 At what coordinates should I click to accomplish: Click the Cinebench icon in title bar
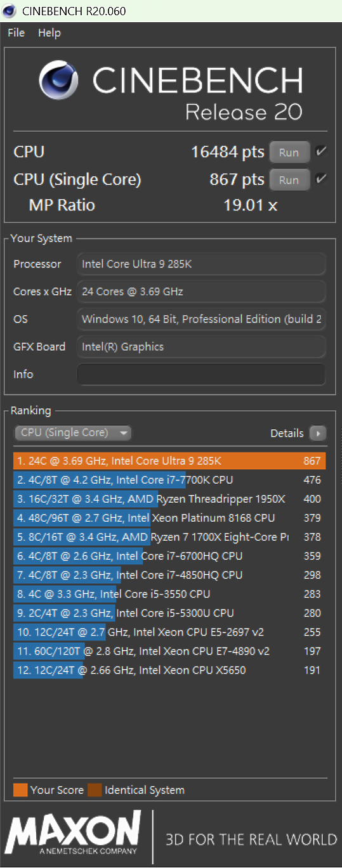tap(10, 11)
